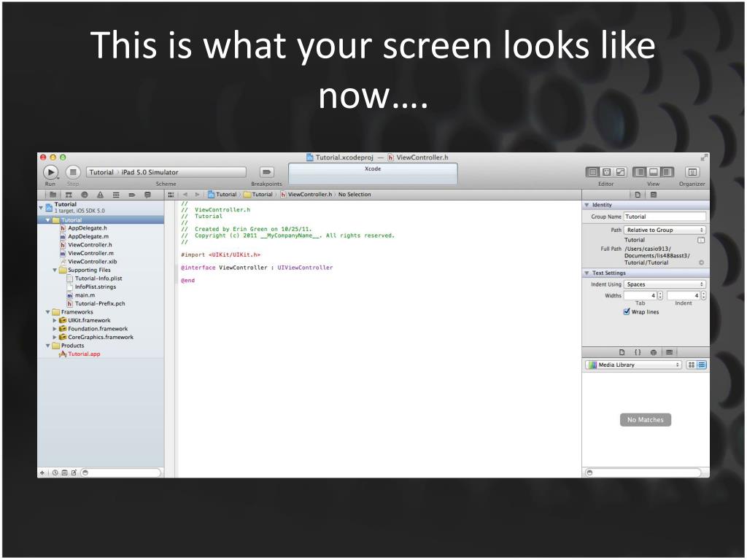Collapse the highlighted Tutorial group folder
The height and width of the screenshot is (560, 747).
tap(47, 220)
